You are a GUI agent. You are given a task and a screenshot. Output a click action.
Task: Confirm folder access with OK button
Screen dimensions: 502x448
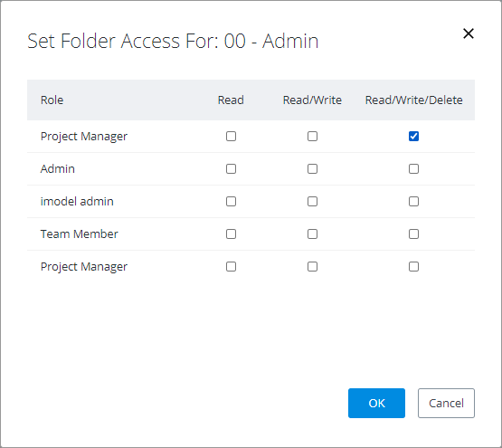pyautogui.click(x=376, y=403)
